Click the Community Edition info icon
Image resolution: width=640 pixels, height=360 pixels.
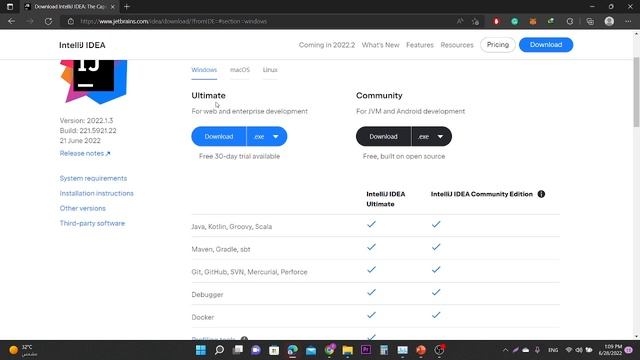point(541,194)
